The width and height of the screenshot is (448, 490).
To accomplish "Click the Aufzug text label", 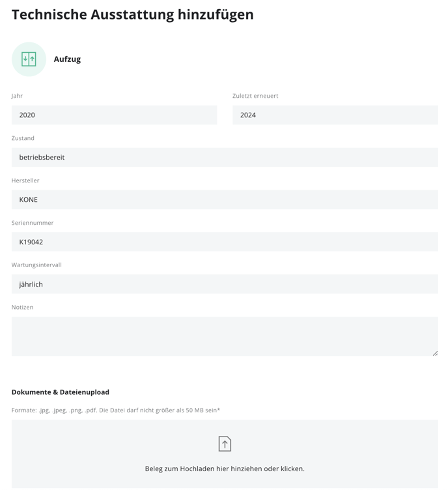I will (x=67, y=59).
